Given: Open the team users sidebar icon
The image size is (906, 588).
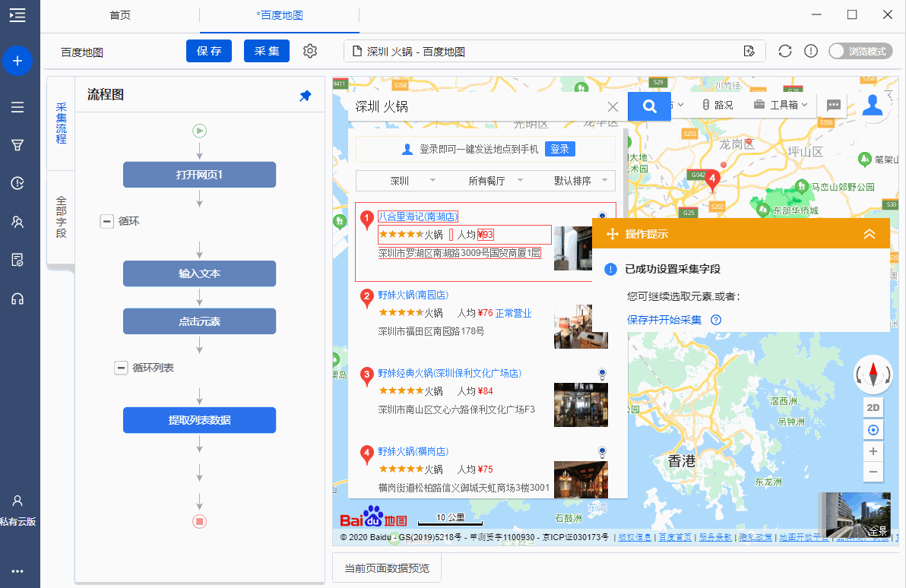Looking at the screenshot, I should coord(17,222).
